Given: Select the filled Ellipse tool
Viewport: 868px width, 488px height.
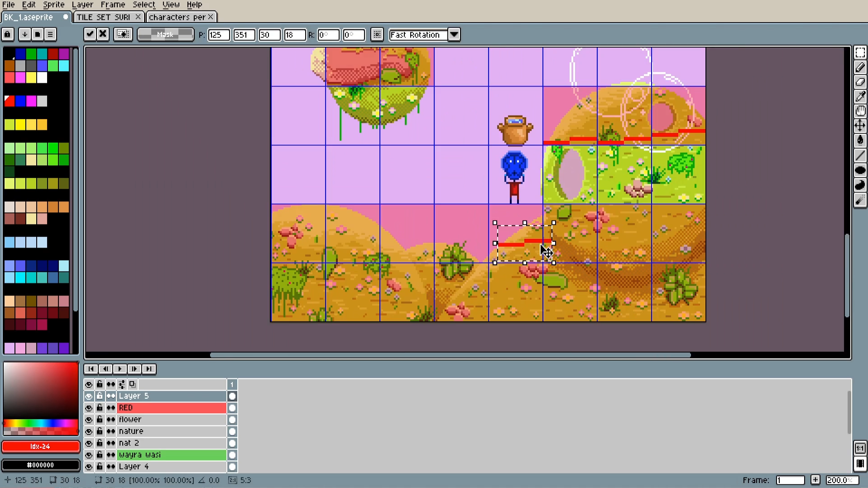Looking at the screenshot, I should point(860,170).
